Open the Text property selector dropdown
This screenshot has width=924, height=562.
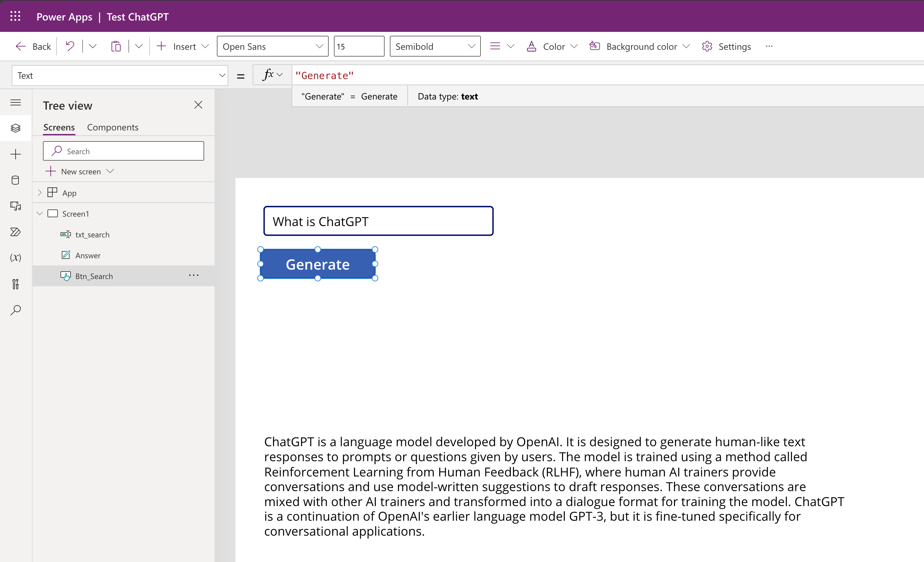click(x=120, y=75)
